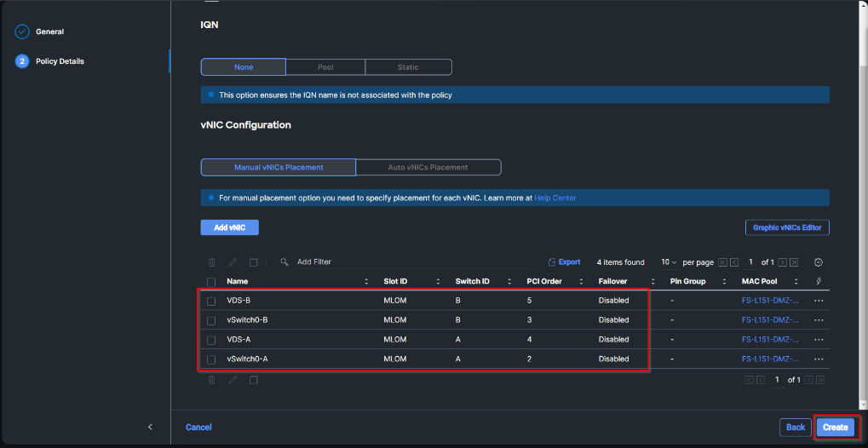Check the VDS-B row checkbox
This screenshot has height=448, width=868.
pos(211,301)
